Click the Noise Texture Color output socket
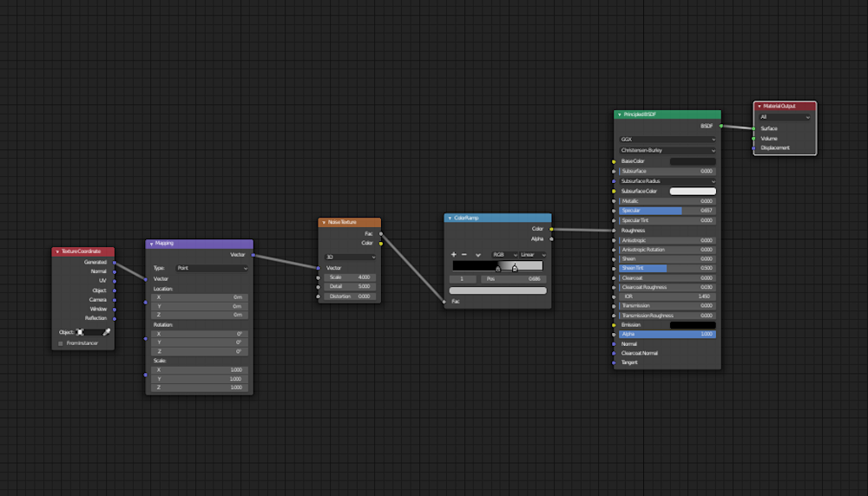 [x=381, y=244]
